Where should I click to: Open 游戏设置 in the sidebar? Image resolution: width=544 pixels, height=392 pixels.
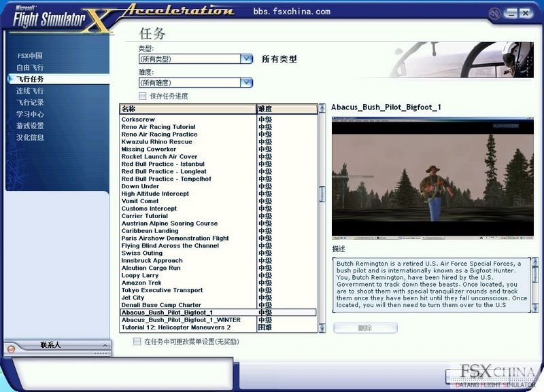(30, 126)
